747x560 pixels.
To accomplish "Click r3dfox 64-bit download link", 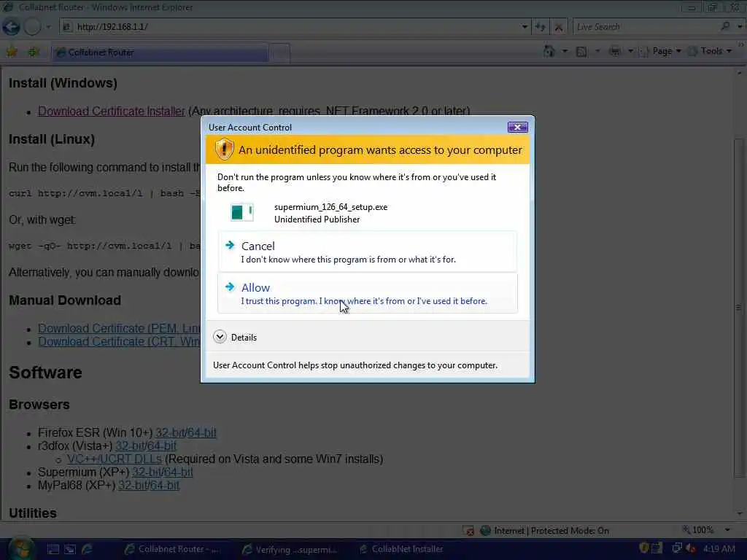I will pyautogui.click(x=161, y=446).
